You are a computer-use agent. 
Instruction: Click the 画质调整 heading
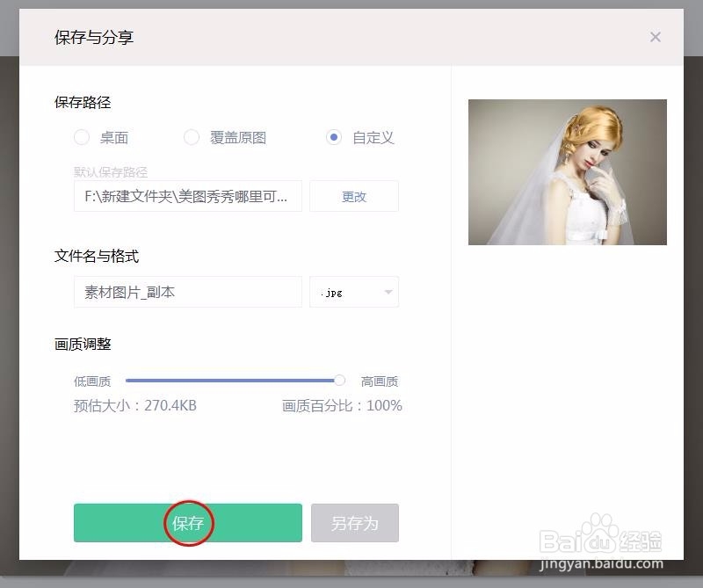tap(83, 344)
